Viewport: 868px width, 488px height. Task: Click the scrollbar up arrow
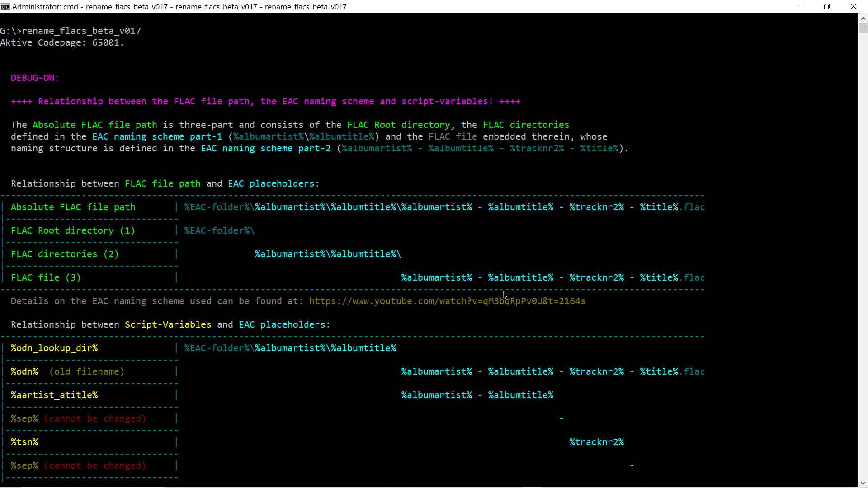click(863, 18)
